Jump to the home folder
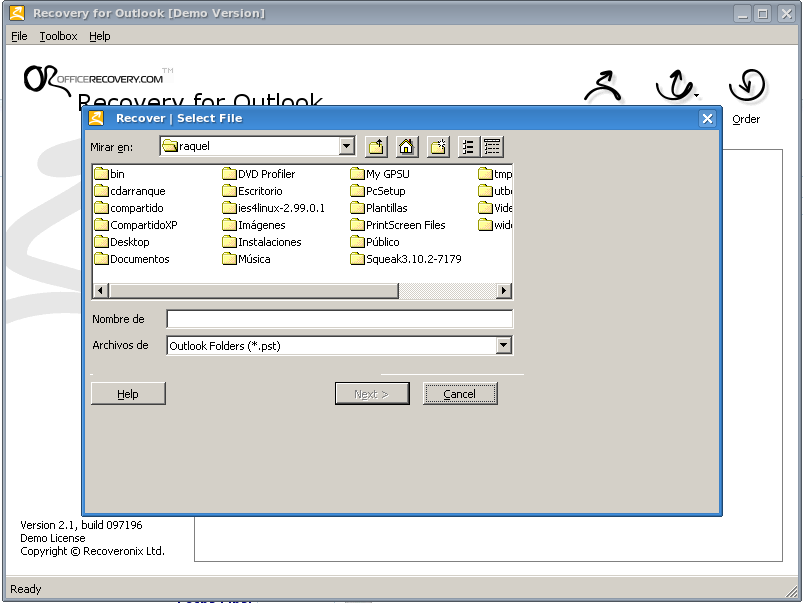 (407, 147)
